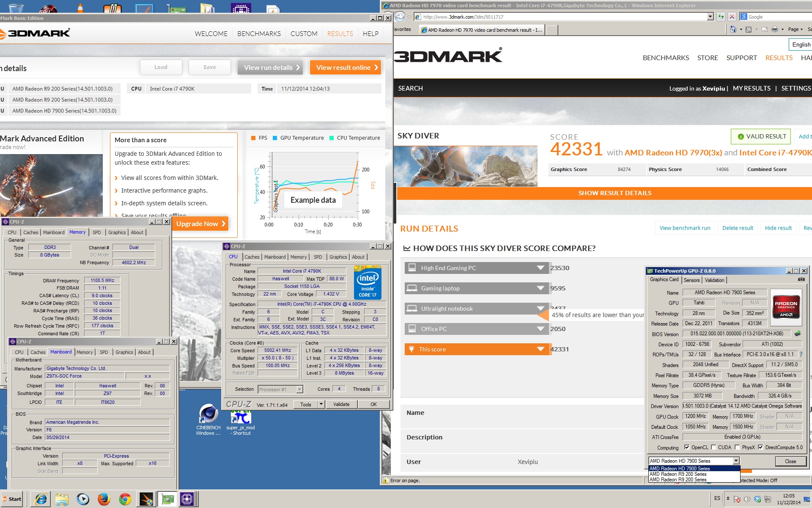Viewport: 812px width, 508px height.
Task: Open Firefox from the taskbar
Action: click(104, 499)
